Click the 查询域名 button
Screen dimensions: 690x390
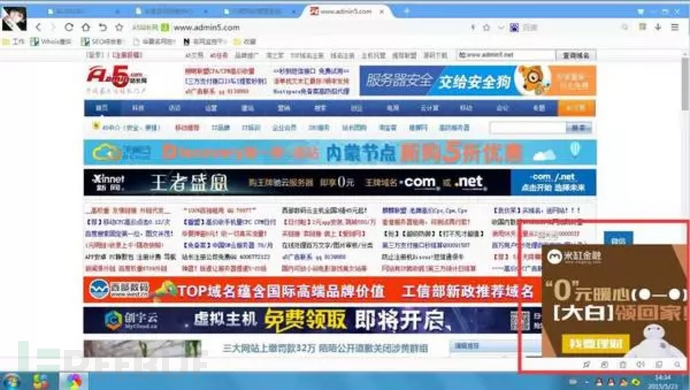pos(576,55)
